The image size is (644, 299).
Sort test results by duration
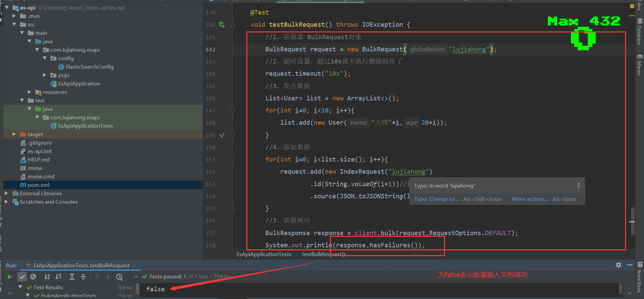59,277
